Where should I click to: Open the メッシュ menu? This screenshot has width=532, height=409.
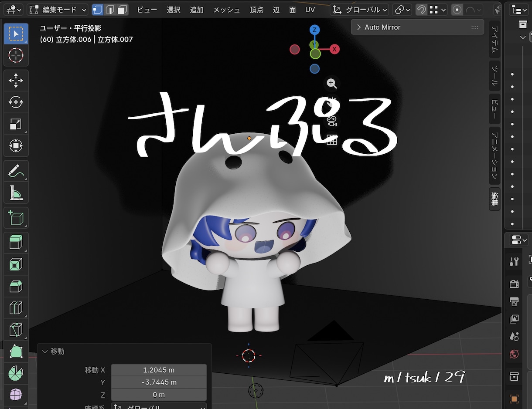click(226, 10)
